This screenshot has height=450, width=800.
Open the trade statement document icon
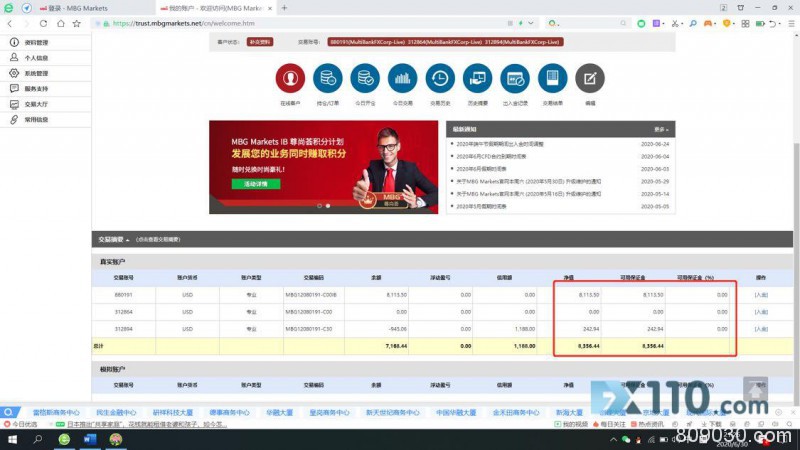[x=553, y=78]
